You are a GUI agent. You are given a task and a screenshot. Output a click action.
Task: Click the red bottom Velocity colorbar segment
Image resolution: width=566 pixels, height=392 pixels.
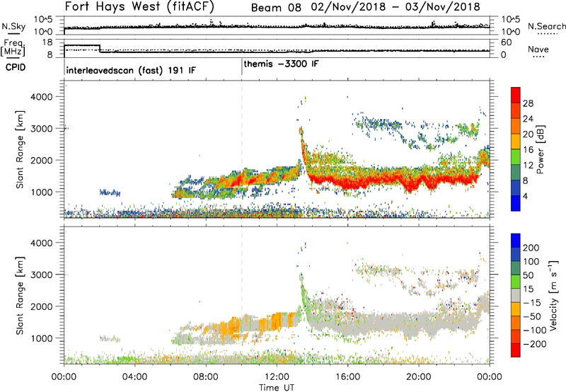pos(516,350)
